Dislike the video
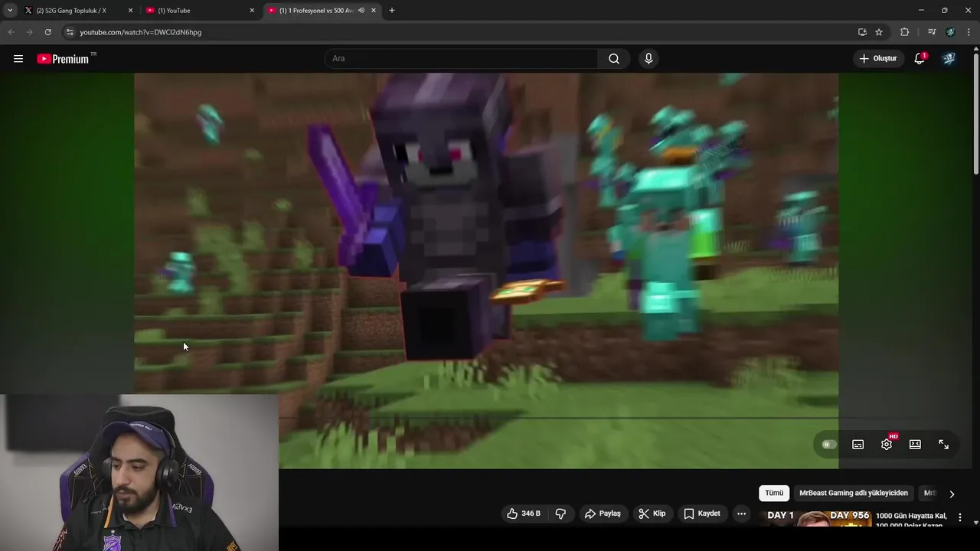The width and height of the screenshot is (980, 551). click(x=560, y=514)
